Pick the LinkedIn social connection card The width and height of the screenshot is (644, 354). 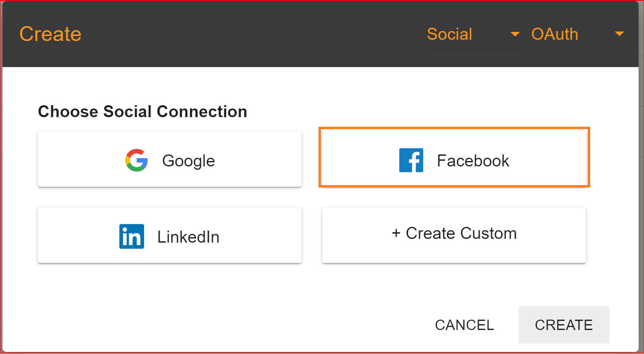point(169,235)
